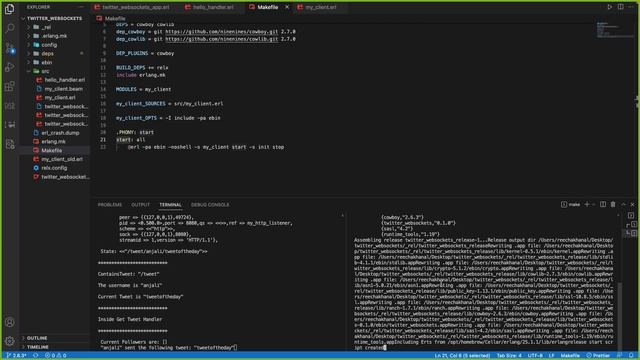
Task: Click the git branch indicator in status bar
Action: pos(16,356)
